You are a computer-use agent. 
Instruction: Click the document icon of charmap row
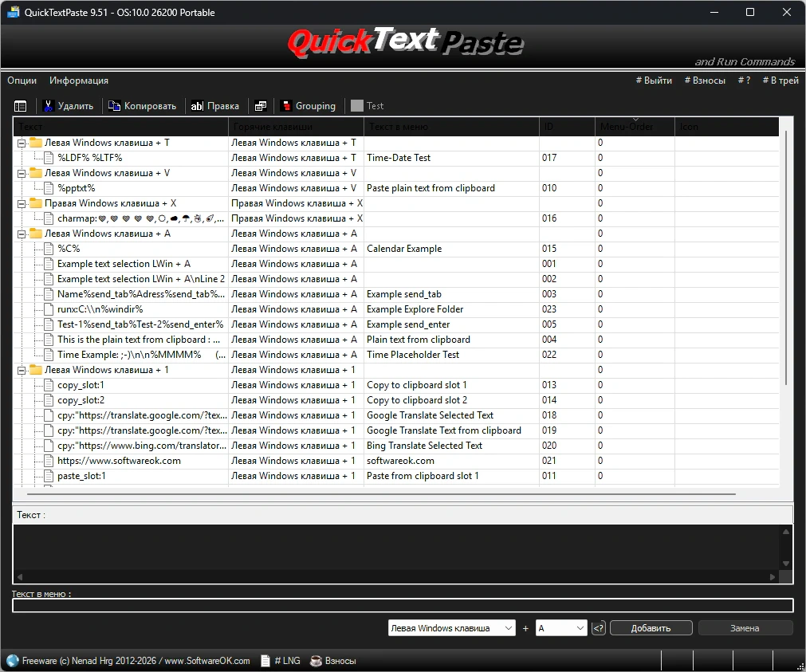[x=49, y=218]
